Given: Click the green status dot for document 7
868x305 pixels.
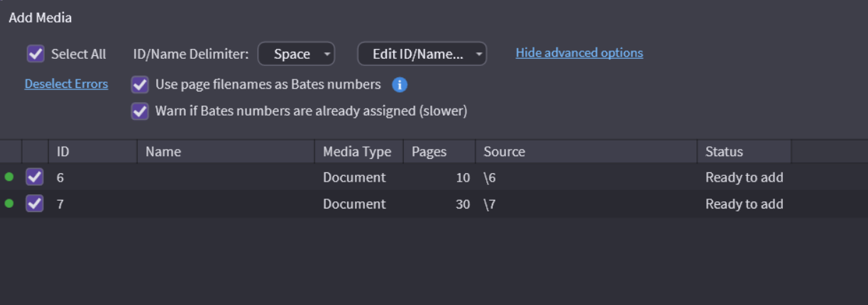Looking at the screenshot, I should click(x=9, y=204).
